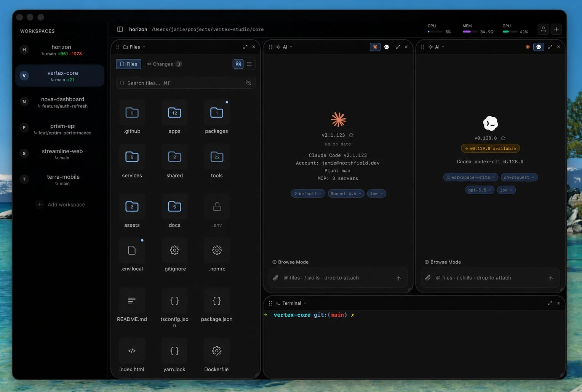Open package.json file
Viewport: 582px width, 392px height.
[217, 306]
